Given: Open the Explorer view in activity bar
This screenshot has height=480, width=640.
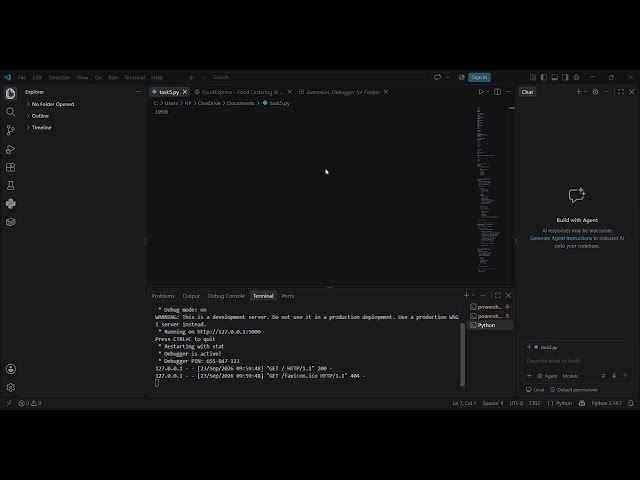Looking at the screenshot, I should click(11, 93).
